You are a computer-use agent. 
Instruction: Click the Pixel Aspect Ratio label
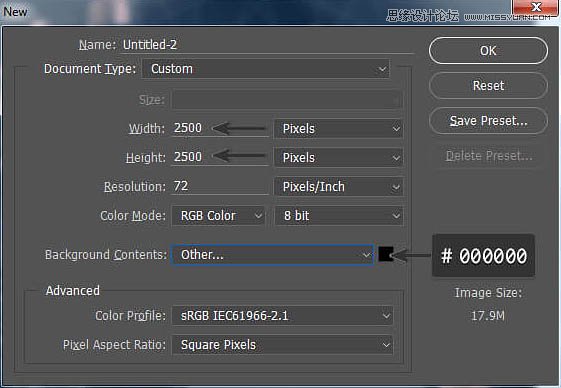coord(114,345)
